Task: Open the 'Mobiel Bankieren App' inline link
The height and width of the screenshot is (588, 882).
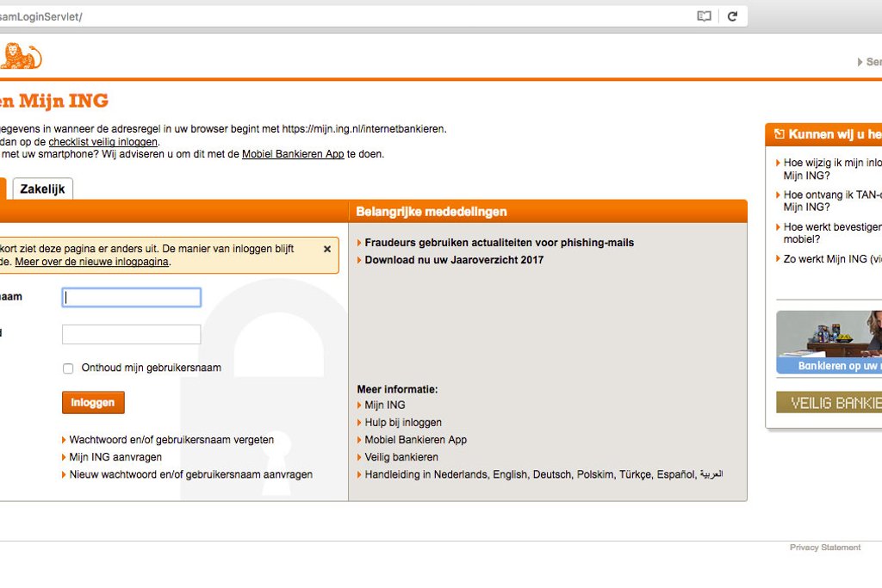Action: tap(293, 154)
